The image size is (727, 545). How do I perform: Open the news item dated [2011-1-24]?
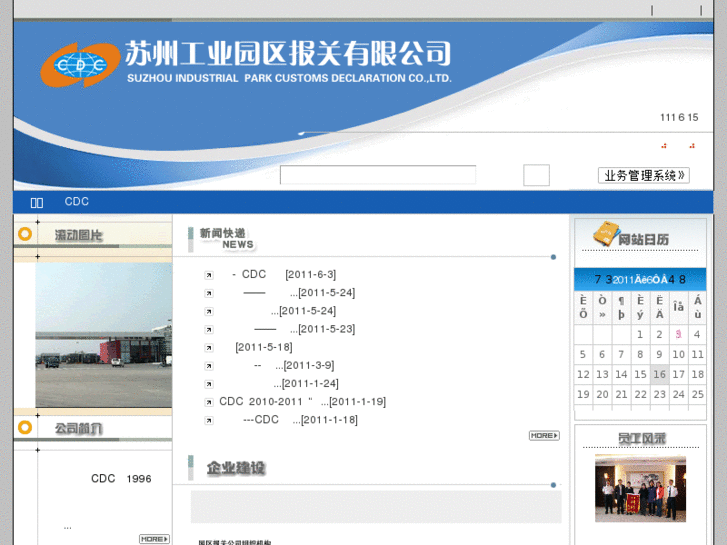[x=306, y=383]
